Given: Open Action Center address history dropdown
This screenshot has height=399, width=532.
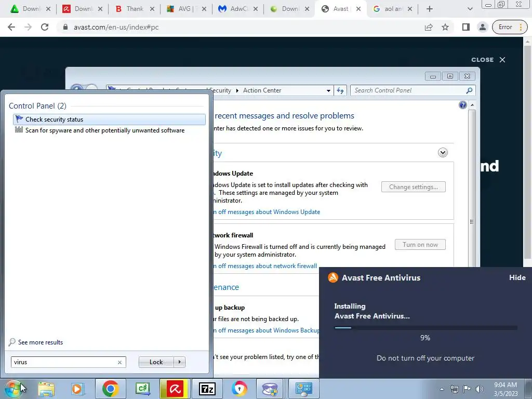Looking at the screenshot, I should pyautogui.click(x=328, y=90).
